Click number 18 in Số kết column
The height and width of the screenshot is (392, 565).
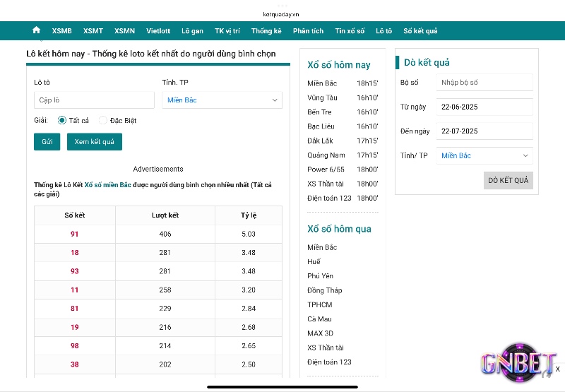(75, 253)
